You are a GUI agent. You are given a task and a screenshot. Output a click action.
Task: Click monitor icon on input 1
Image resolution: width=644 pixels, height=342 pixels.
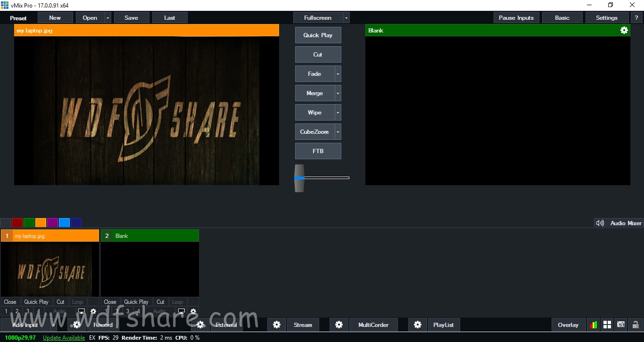point(82,311)
